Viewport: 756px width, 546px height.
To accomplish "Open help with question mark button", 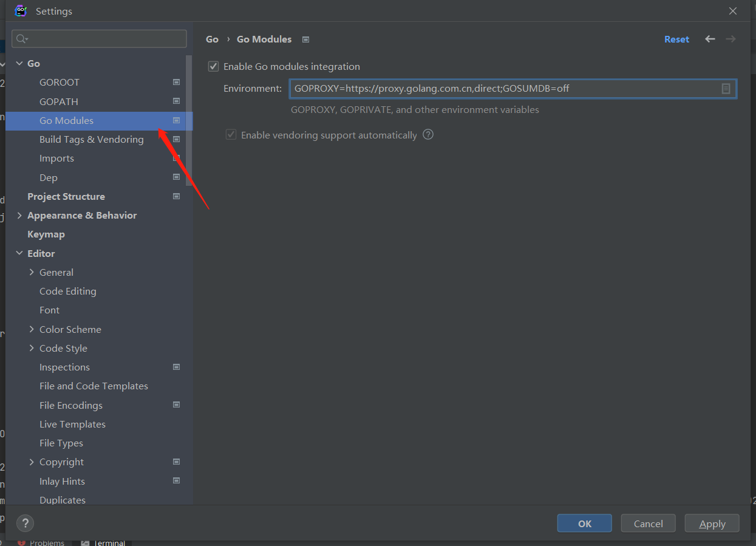I will [x=25, y=523].
